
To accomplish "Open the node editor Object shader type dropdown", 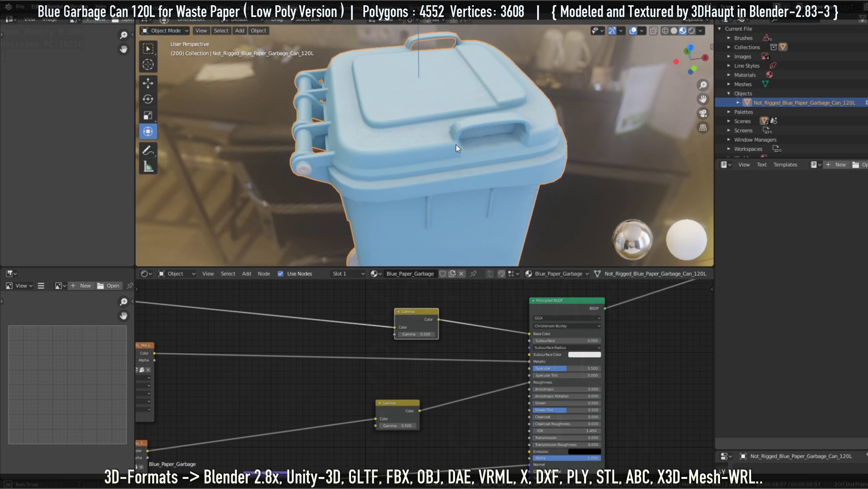I will (x=177, y=274).
